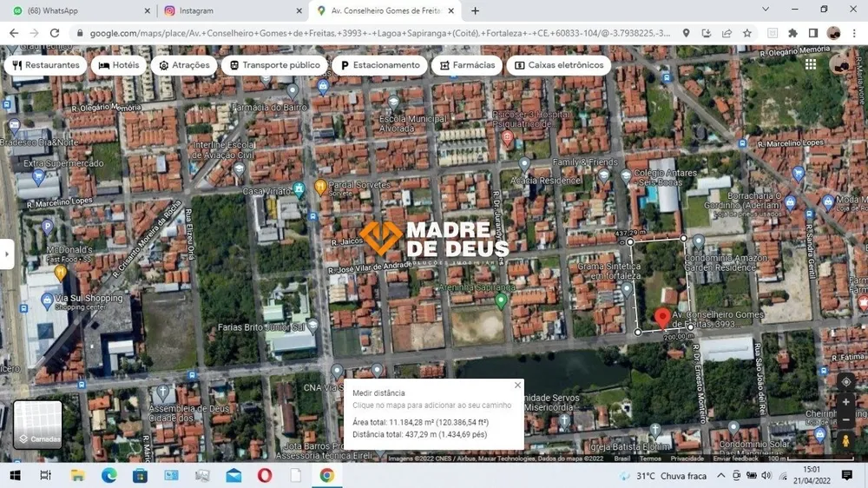Select the Farmácias chip

coord(467,65)
